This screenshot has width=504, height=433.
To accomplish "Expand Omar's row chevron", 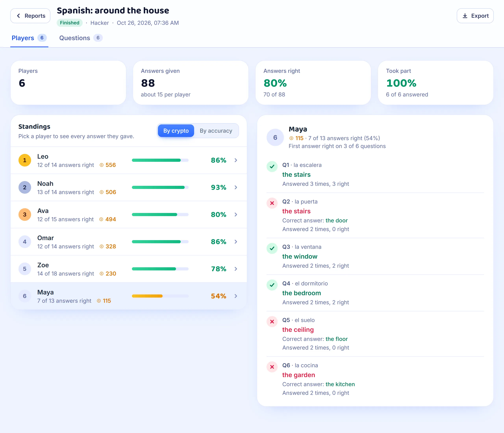I will point(236,242).
